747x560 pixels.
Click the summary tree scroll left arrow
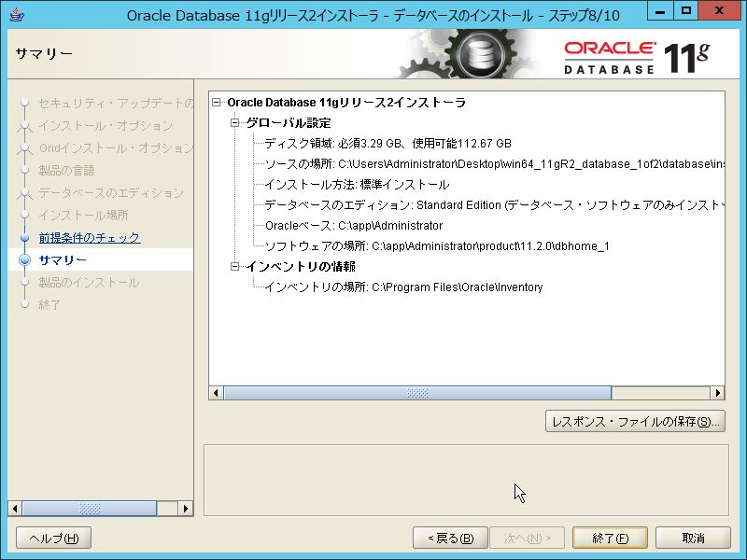(216, 393)
